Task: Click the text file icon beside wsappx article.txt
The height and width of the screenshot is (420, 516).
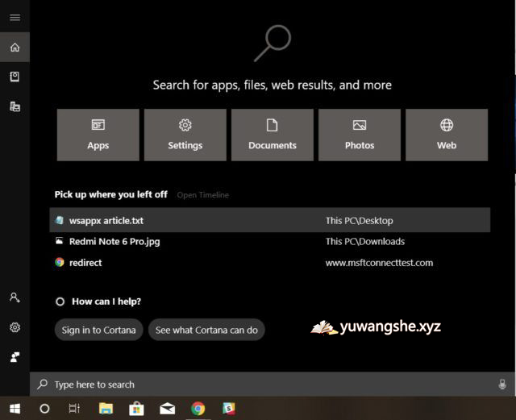Action: [59, 220]
